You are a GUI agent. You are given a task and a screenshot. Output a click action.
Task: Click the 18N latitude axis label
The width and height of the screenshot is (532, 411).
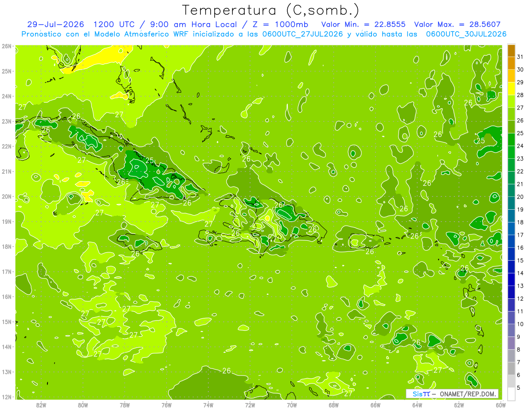point(6,247)
